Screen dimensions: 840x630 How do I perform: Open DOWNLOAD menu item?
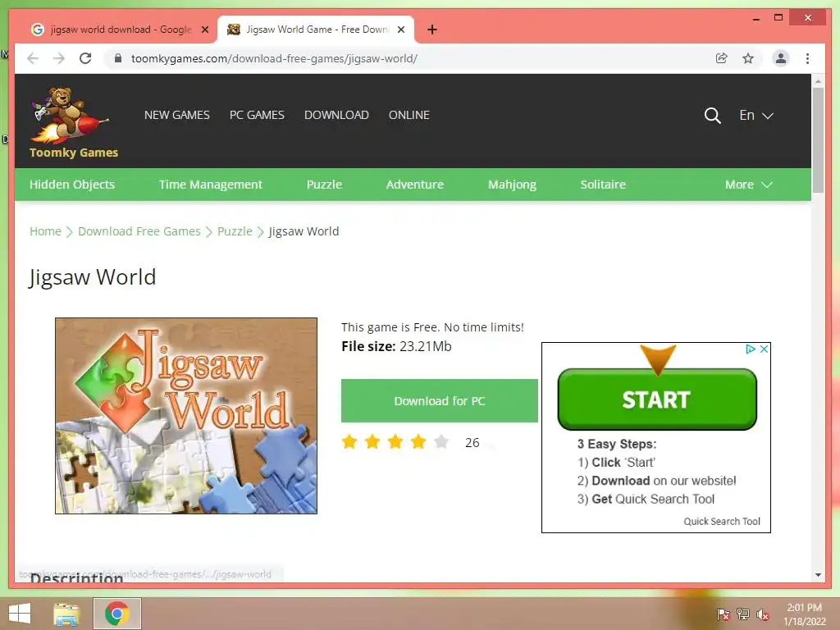[336, 115]
